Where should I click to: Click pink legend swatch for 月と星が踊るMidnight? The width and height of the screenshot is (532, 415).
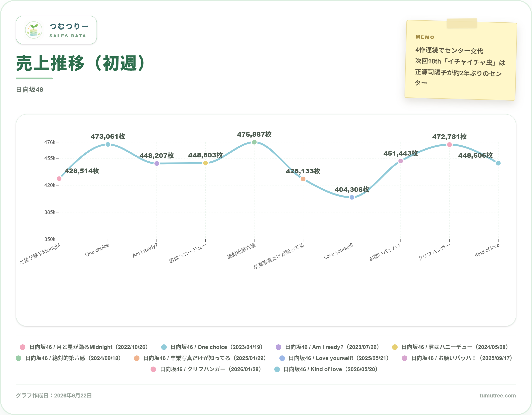point(23,347)
